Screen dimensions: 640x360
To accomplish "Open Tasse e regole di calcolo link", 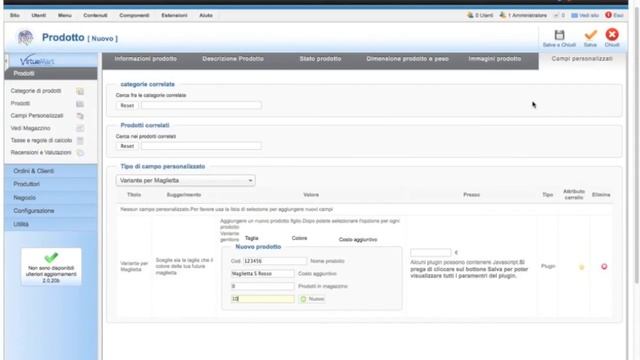I will [41, 140].
